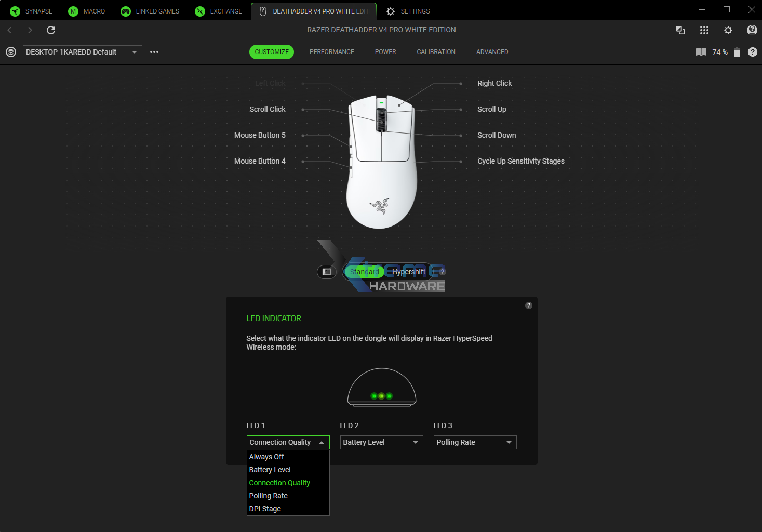Switch the mouse profile to Hypershift mode
Image resolution: width=762 pixels, height=532 pixels.
click(408, 272)
